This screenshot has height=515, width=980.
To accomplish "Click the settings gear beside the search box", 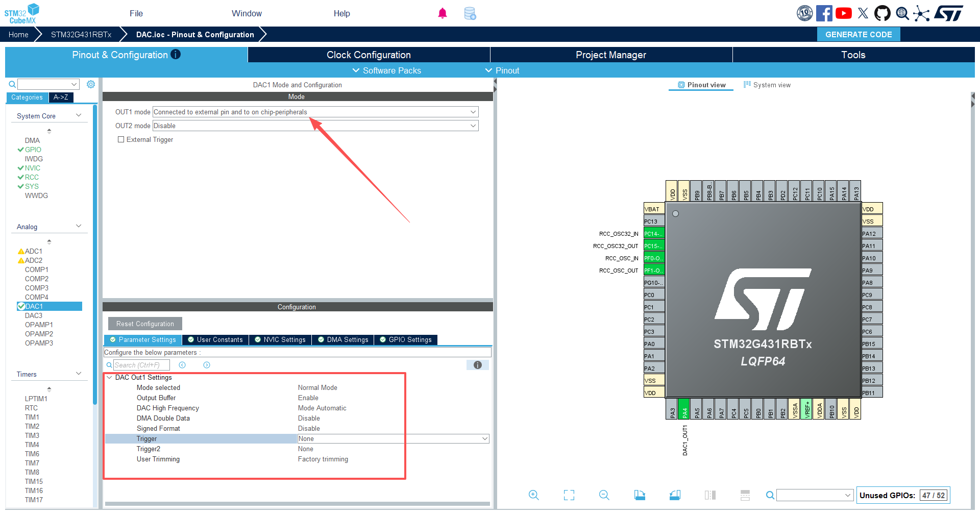I will (91, 84).
